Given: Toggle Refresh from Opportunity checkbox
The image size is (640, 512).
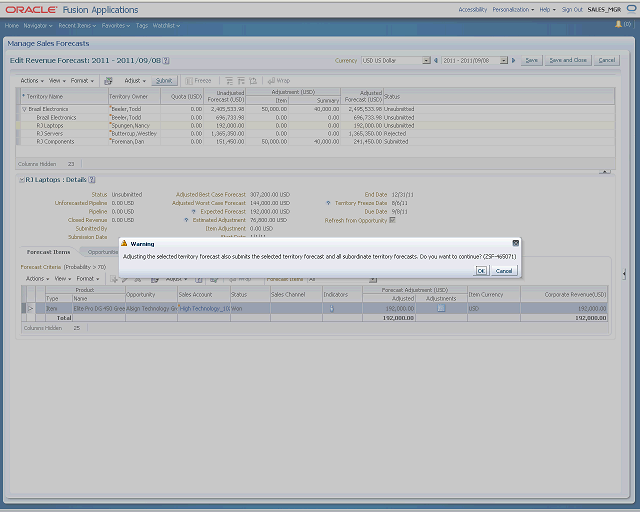Looking at the screenshot, I should coord(392,220).
